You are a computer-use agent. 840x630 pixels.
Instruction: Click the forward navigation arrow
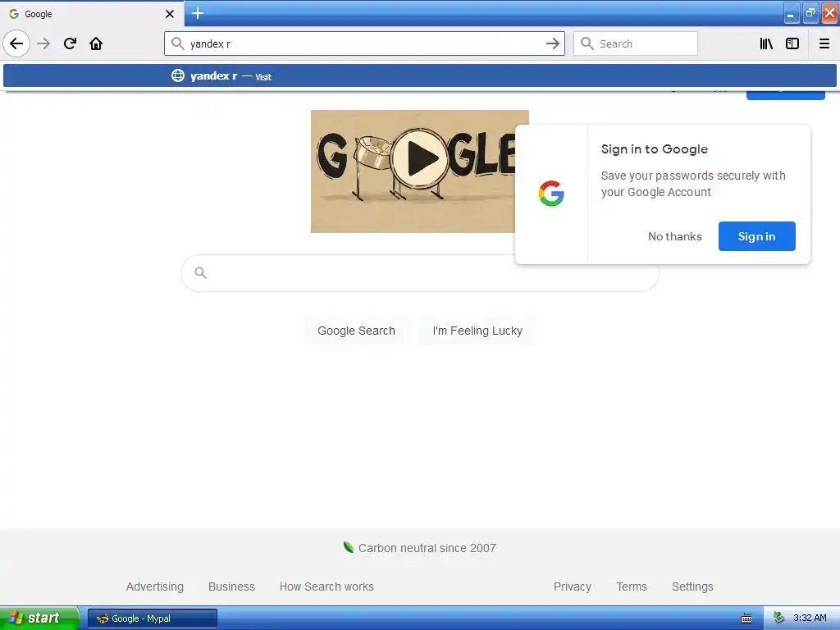point(43,43)
